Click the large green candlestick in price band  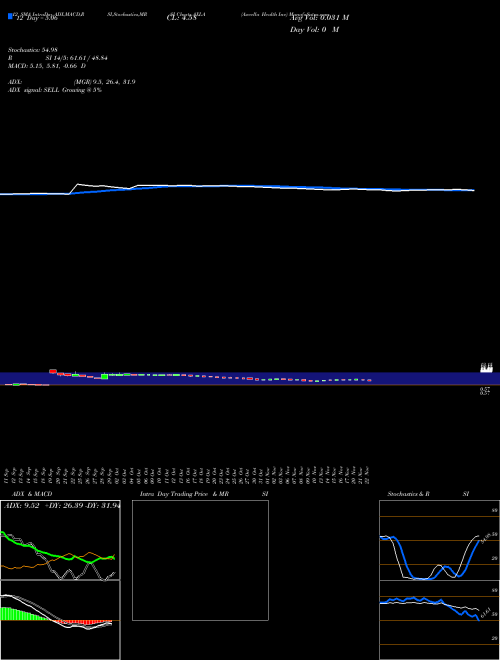[104, 376]
